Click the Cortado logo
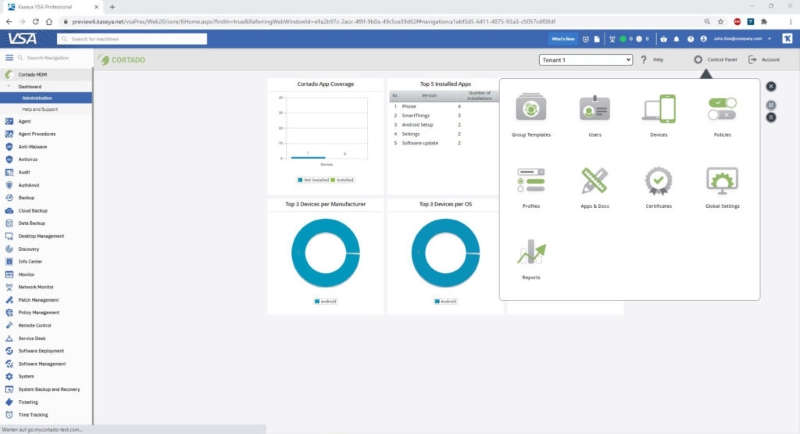This screenshot has width=800, height=434. click(x=122, y=60)
